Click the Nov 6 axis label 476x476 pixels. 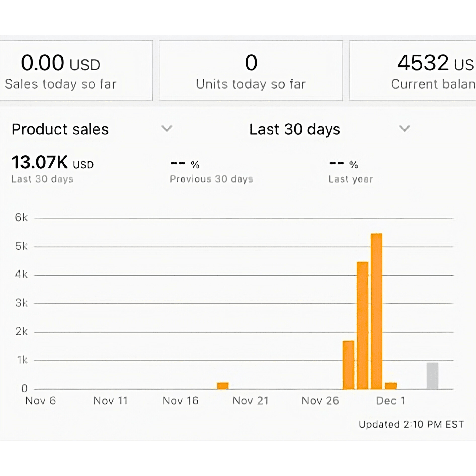coord(40,401)
